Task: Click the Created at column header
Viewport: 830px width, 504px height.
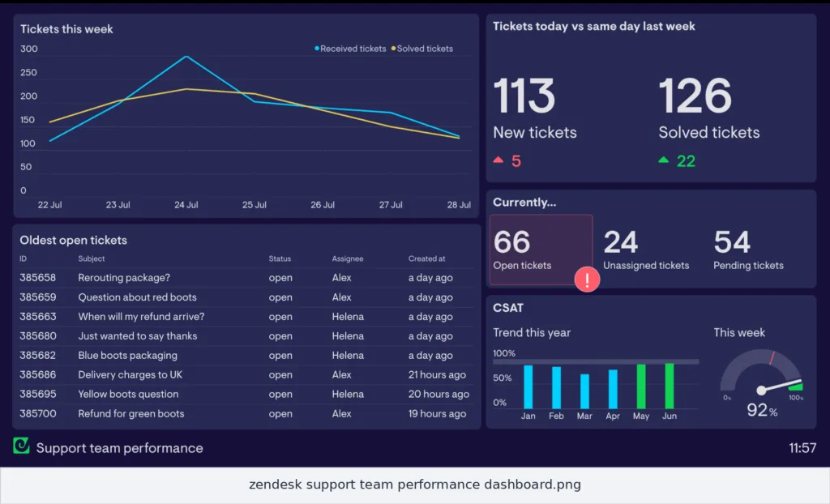Action: (x=426, y=258)
